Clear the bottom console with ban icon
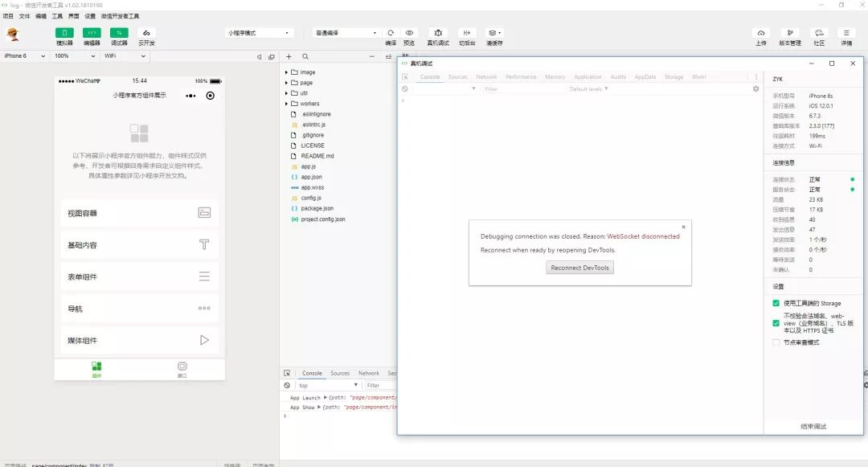This screenshot has height=467, width=868. point(287,385)
